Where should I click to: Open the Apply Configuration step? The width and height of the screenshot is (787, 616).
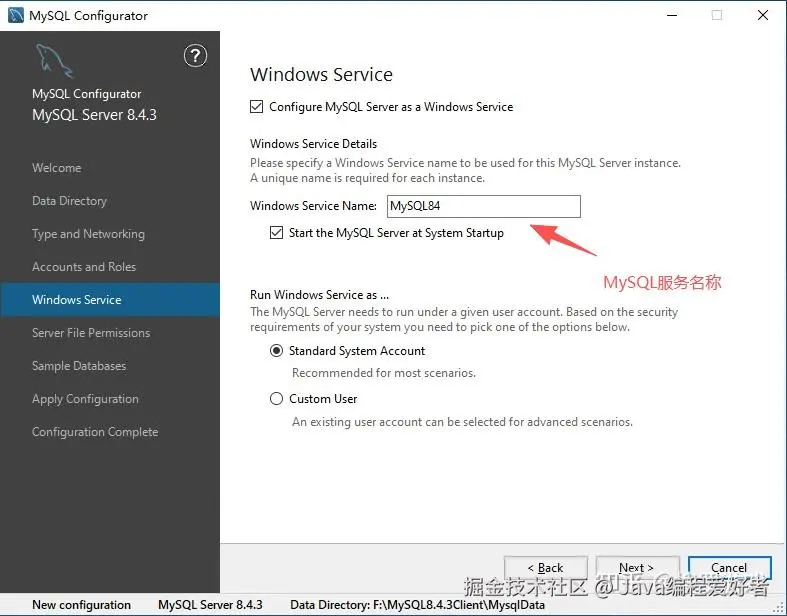(x=85, y=399)
